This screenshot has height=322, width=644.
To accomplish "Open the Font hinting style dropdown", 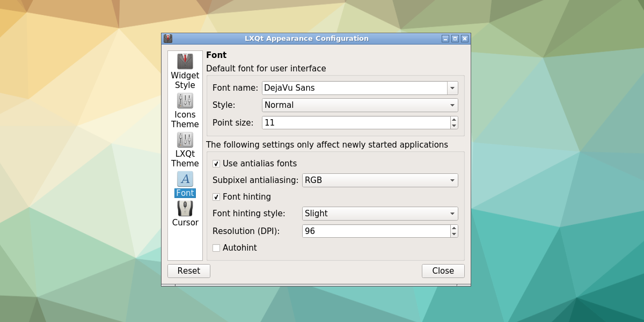I will pos(380,214).
